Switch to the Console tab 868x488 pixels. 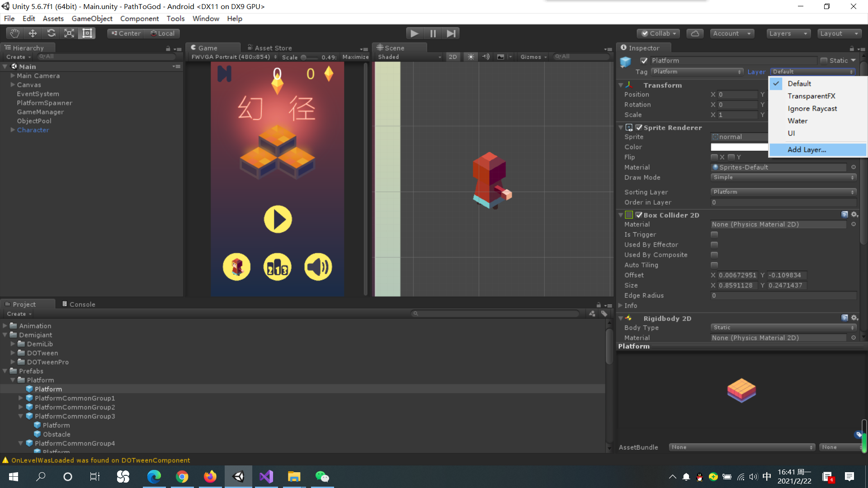click(79, 304)
